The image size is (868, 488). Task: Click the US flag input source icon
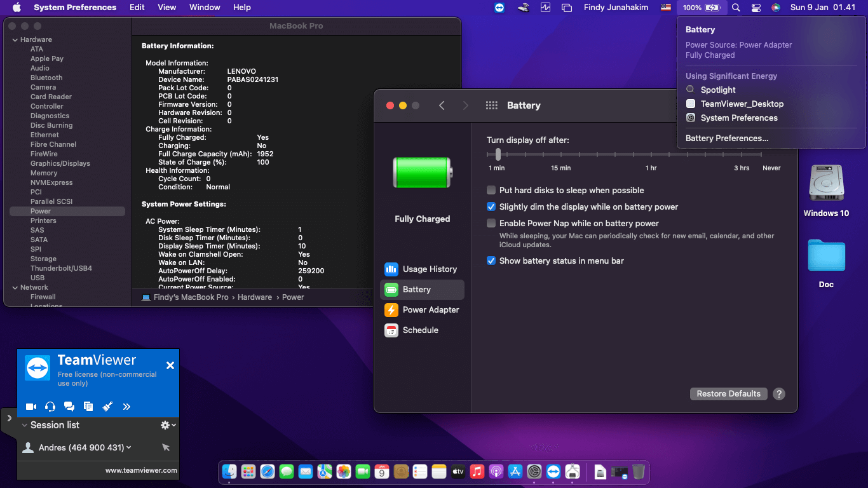[666, 8]
